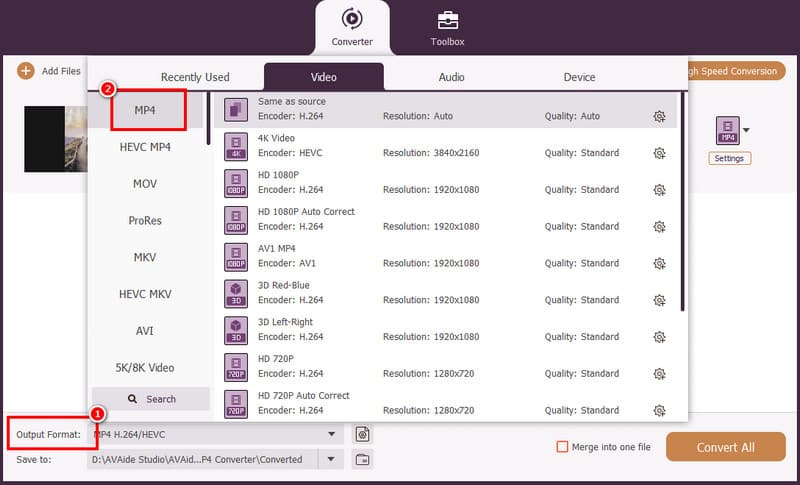
Task: Expand the Output Format dropdown
Action: pyautogui.click(x=331, y=434)
